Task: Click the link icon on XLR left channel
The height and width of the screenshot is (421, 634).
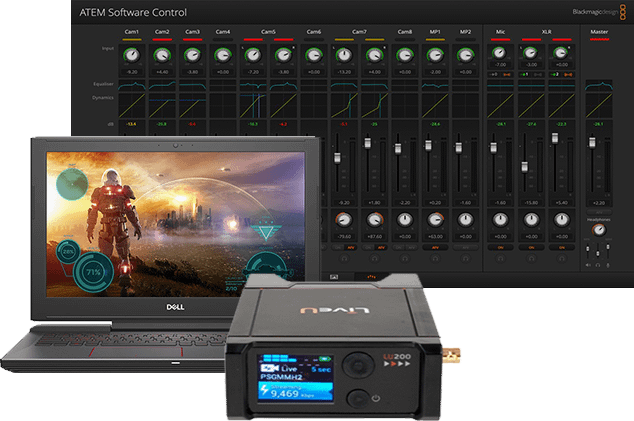Action: (x=538, y=74)
